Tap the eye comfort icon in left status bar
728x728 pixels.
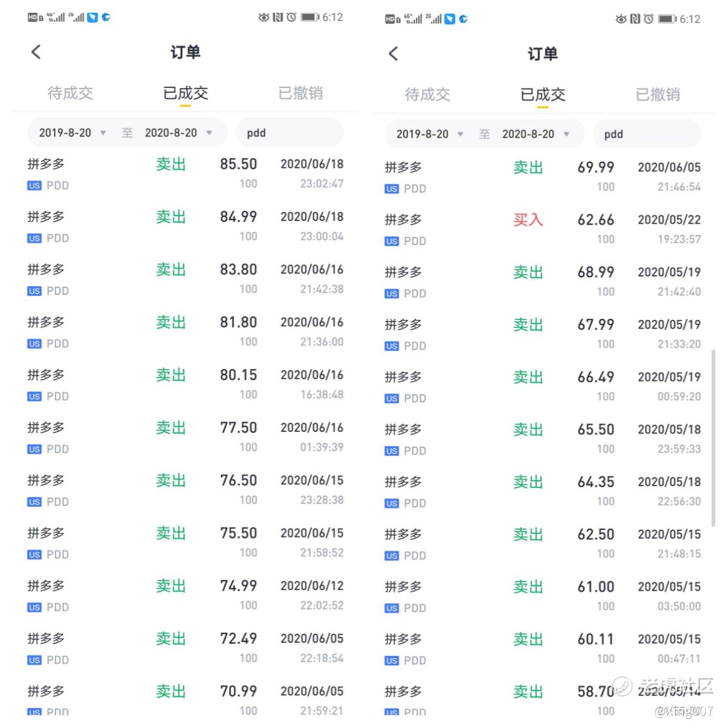click(x=263, y=18)
